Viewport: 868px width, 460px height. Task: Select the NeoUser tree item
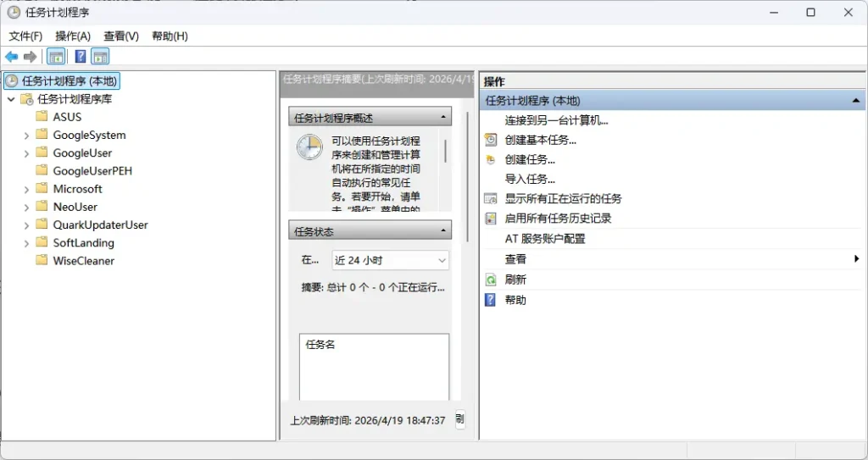75,207
